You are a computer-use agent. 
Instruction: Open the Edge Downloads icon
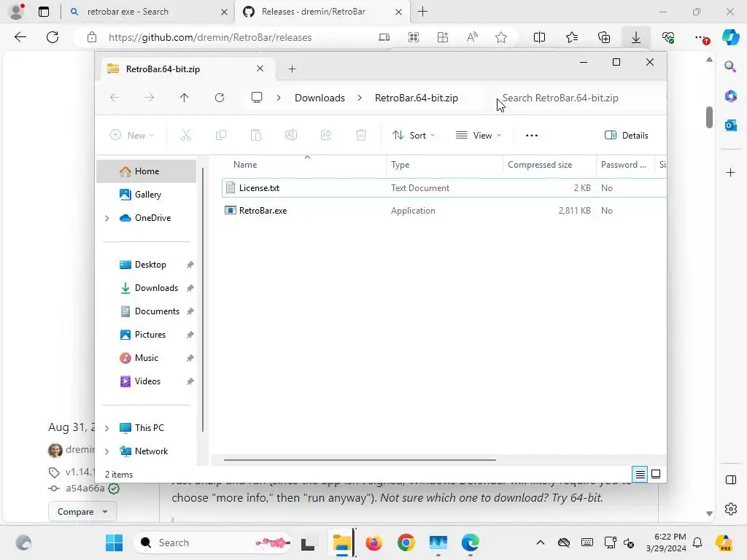click(636, 37)
